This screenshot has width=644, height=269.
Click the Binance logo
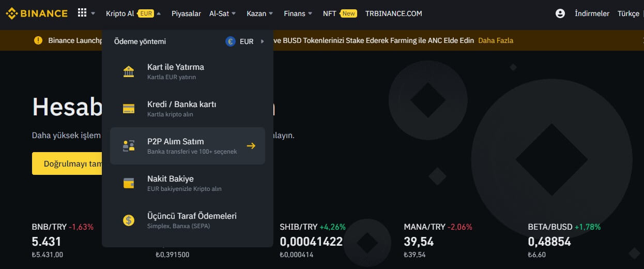37,13
